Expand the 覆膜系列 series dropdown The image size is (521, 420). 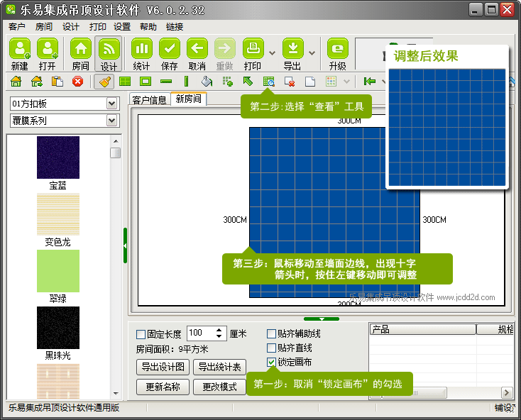[x=111, y=121]
